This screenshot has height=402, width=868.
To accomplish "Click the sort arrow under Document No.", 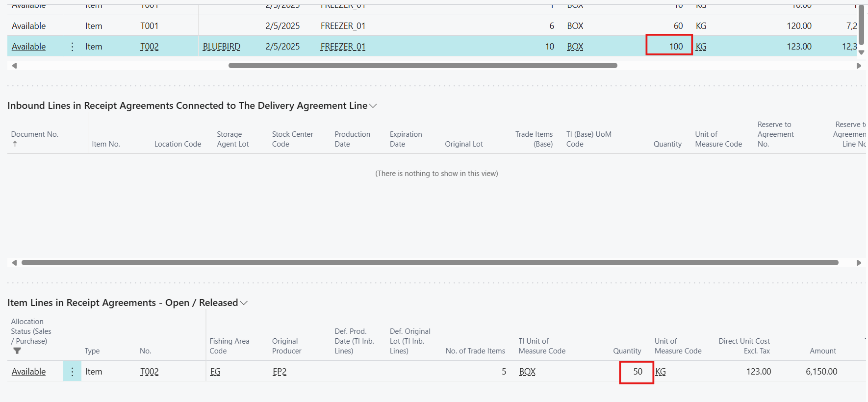I will tap(15, 144).
